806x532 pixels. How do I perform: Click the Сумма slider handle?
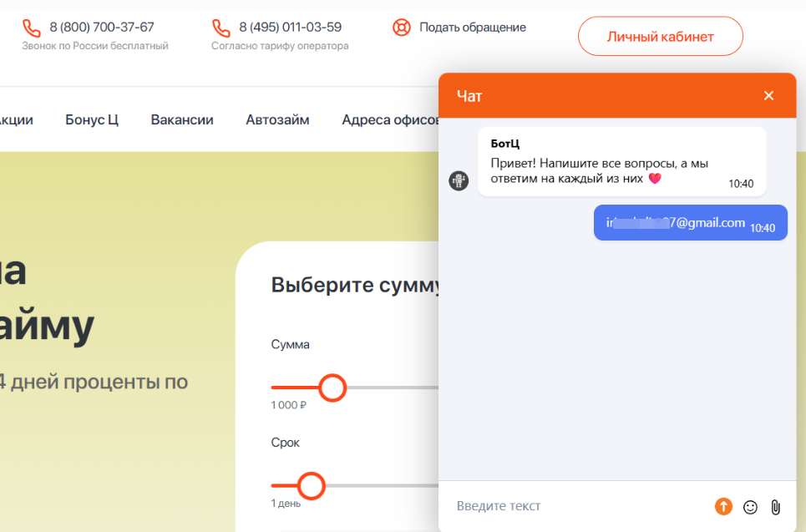pyautogui.click(x=332, y=388)
